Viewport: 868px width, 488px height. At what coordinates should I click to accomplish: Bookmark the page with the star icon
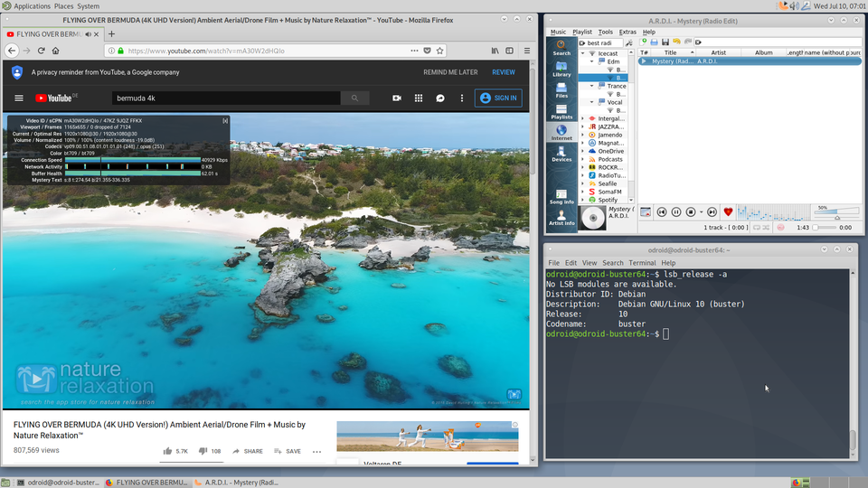point(439,51)
